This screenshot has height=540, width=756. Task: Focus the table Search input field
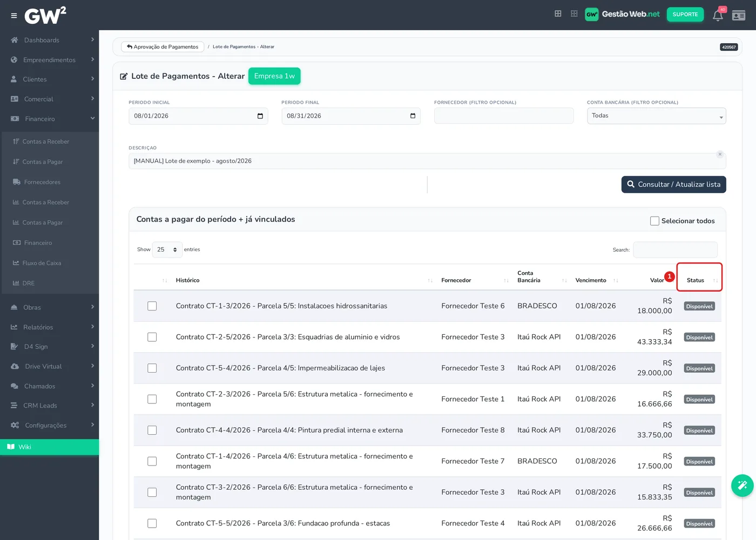click(675, 249)
